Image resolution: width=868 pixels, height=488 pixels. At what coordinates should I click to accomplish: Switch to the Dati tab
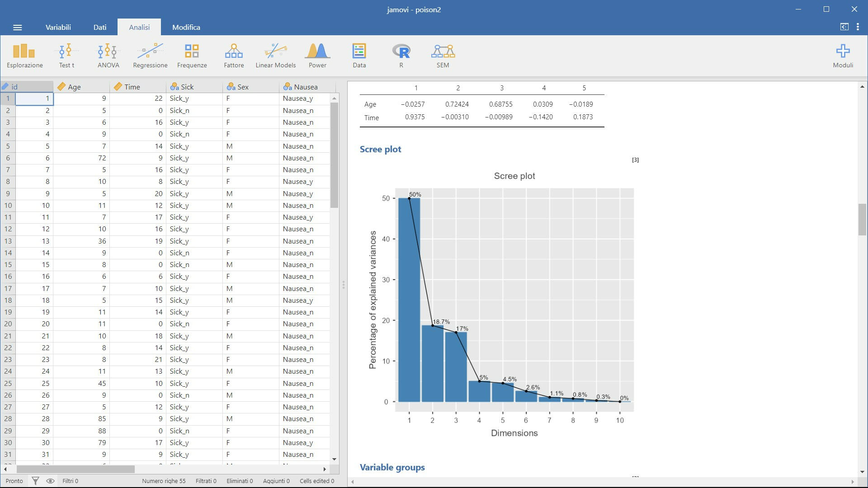click(100, 27)
